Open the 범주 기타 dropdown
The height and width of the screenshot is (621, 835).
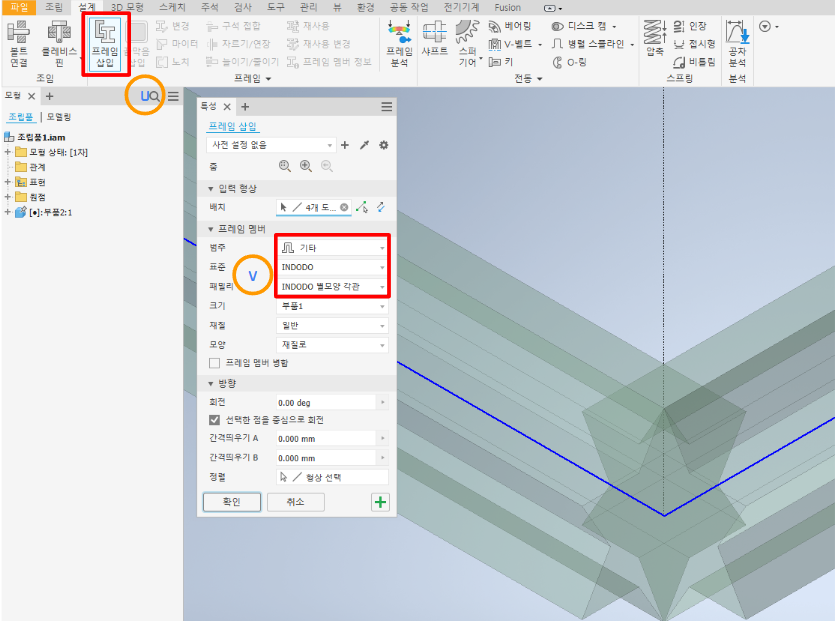point(332,248)
